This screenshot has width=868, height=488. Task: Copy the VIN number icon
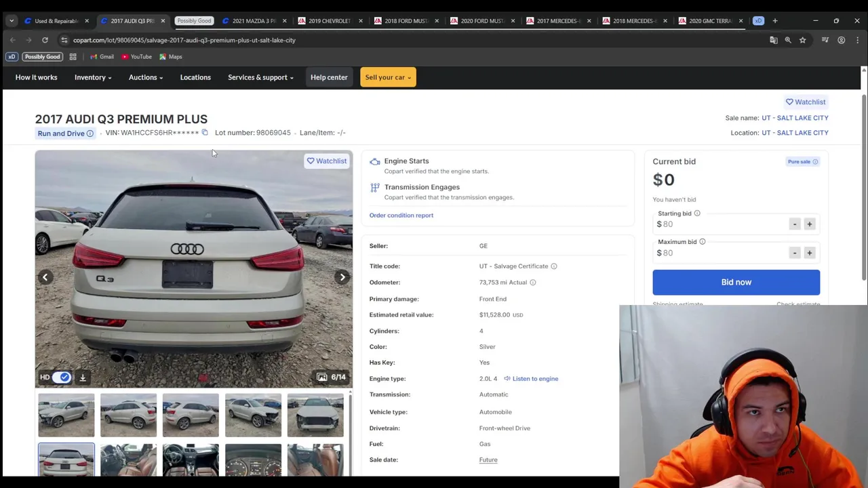[x=205, y=133]
